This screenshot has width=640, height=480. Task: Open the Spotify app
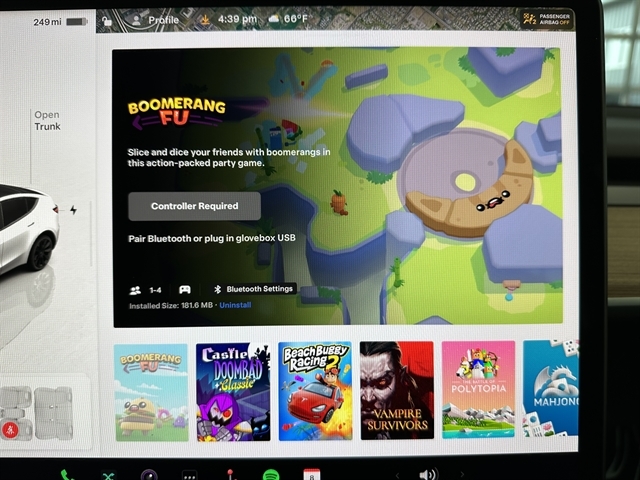coord(271,475)
